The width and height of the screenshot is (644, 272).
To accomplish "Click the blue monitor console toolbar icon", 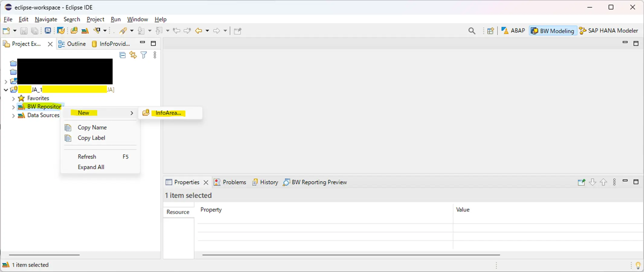I will click(48, 31).
